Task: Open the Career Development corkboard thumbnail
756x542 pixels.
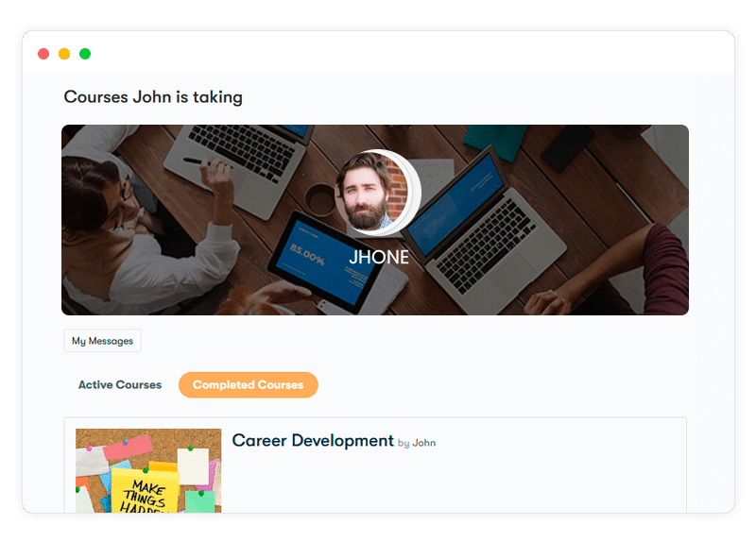Action: (x=148, y=470)
